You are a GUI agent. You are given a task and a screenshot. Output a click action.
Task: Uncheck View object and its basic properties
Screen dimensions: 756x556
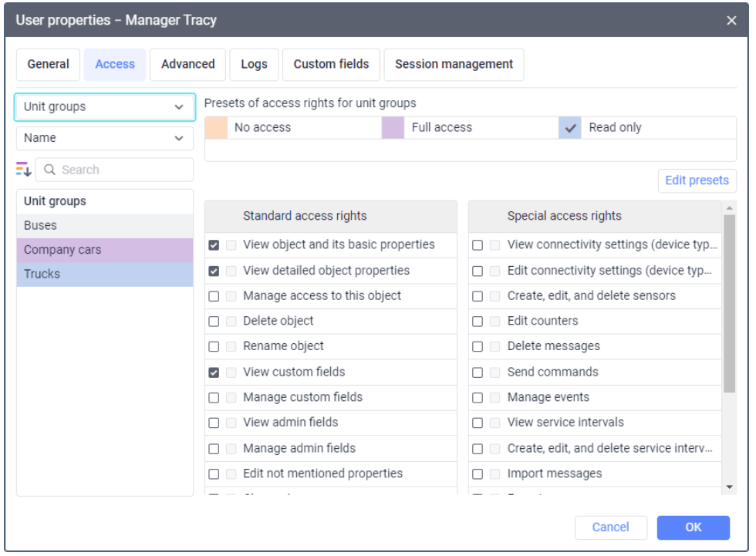point(214,245)
